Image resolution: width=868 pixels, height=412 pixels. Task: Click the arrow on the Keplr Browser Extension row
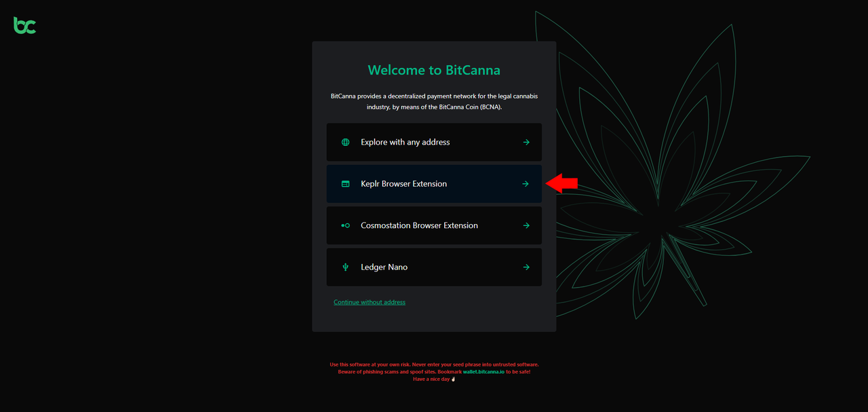pos(526,184)
